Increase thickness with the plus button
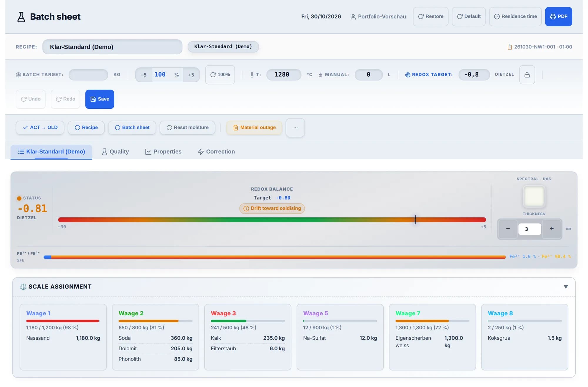The height and width of the screenshot is (387, 588). point(552,229)
